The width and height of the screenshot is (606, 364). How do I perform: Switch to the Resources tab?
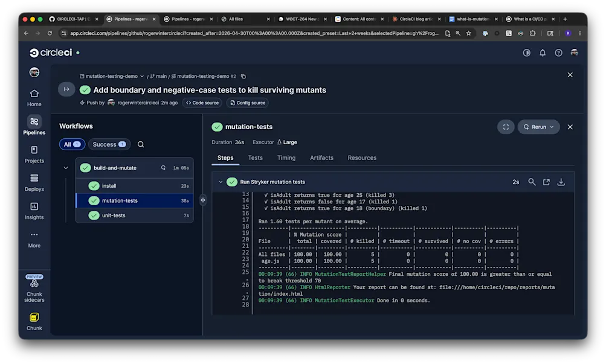coord(362,158)
